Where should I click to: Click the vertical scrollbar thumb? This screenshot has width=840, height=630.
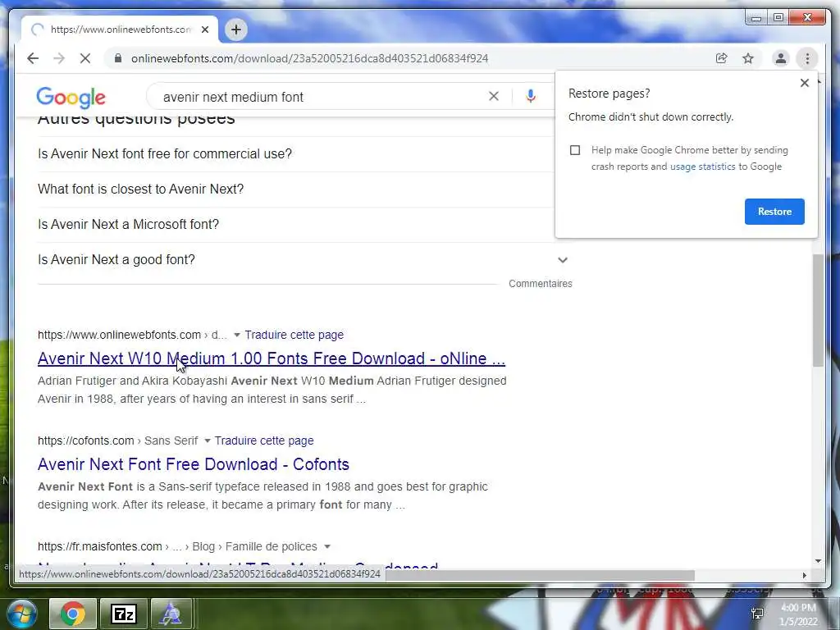coord(818,311)
